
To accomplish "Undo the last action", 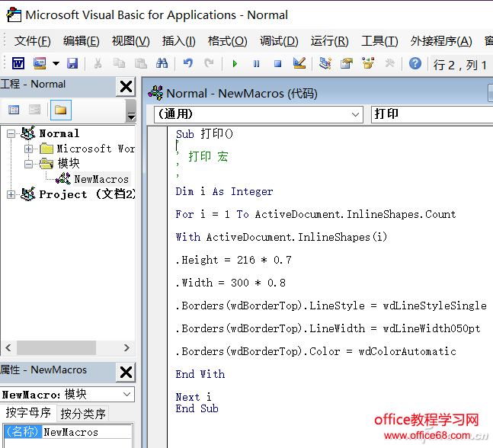I will (x=188, y=64).
